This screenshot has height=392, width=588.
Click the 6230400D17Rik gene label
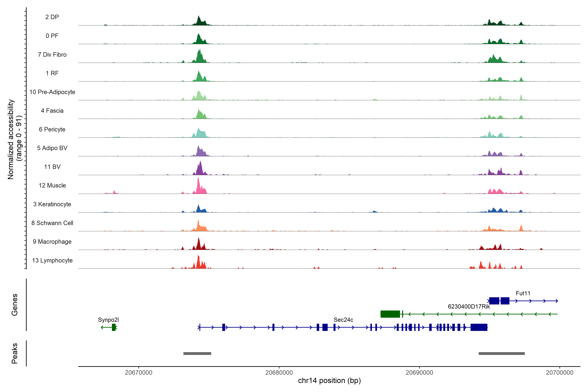click(x=469, y=307)
